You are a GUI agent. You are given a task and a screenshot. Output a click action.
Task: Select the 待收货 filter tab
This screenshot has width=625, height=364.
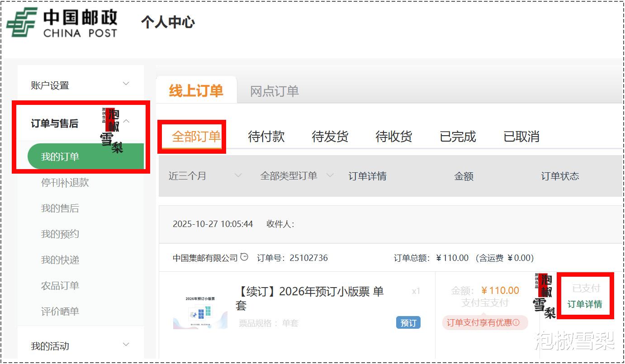click(394, 137)
